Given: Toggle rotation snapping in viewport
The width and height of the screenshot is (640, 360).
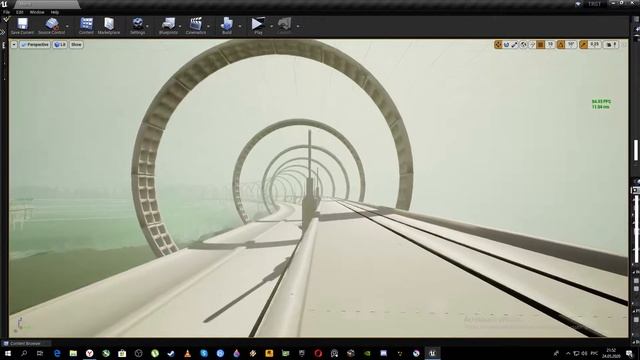Looking at the screenshot, I should (561, 44).
